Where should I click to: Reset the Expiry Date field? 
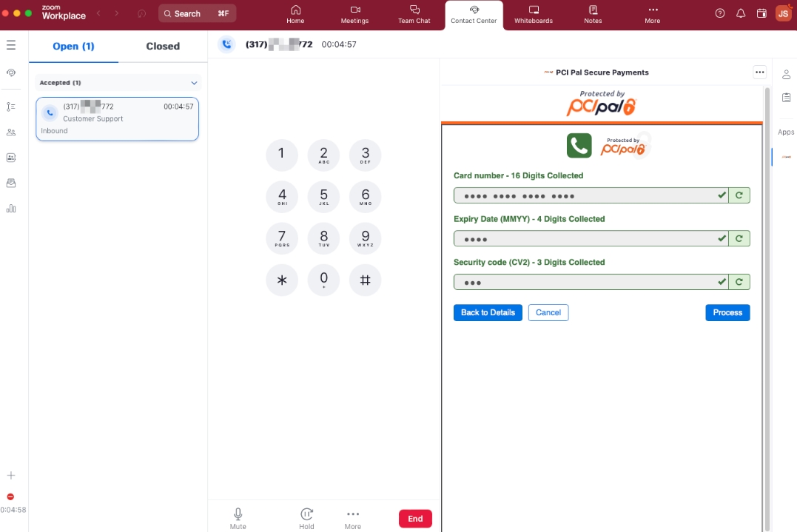[x=739, y=238]
